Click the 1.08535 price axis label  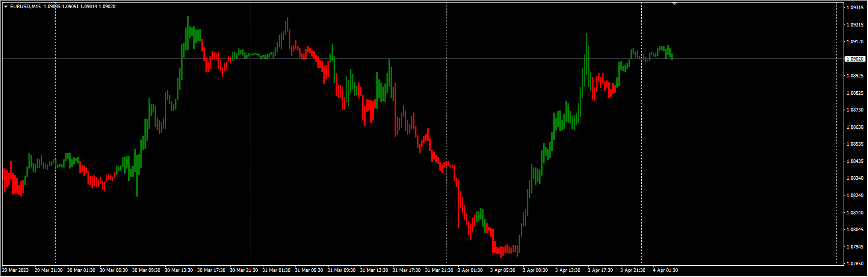click(x=854, y=144)
